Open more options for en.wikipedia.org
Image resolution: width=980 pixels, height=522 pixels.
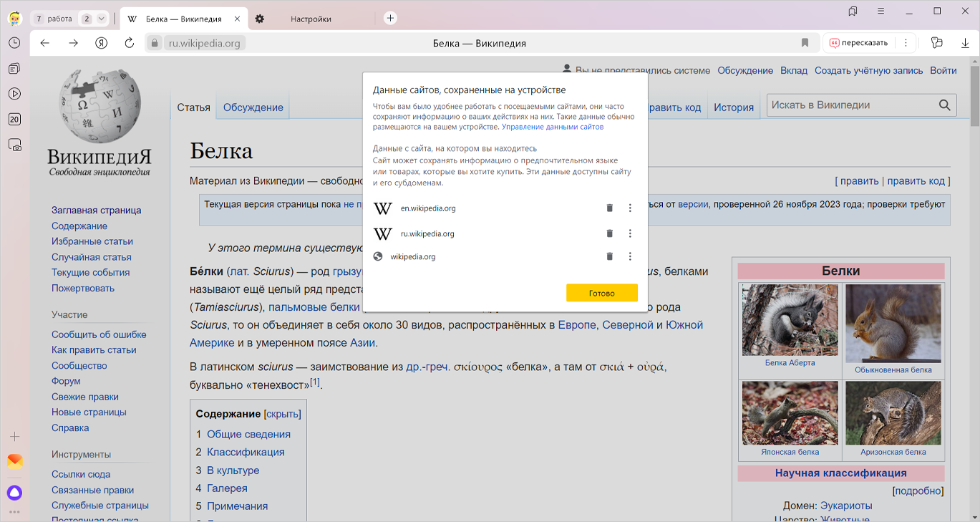pos(630,208)
